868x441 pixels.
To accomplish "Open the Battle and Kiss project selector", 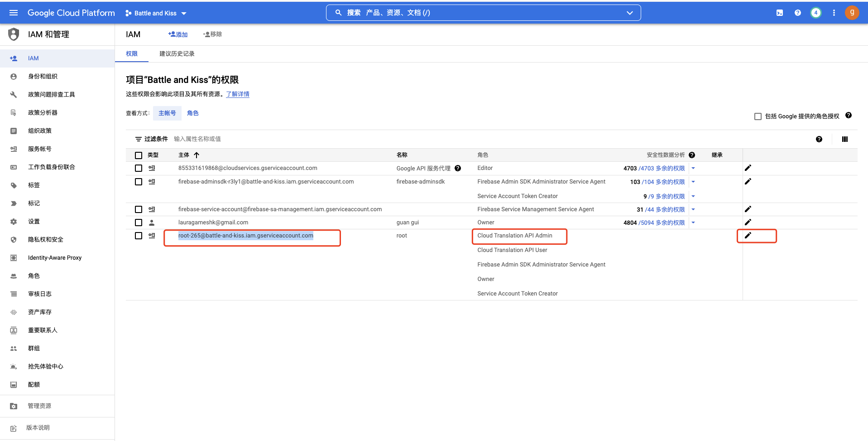I will pyautogui.click(x=156, y=13).
